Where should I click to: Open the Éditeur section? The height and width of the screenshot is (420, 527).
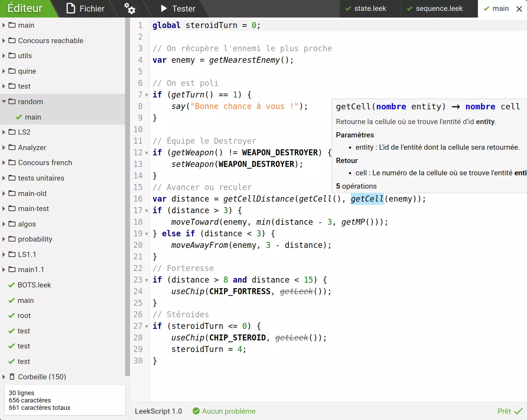[25, 8]
